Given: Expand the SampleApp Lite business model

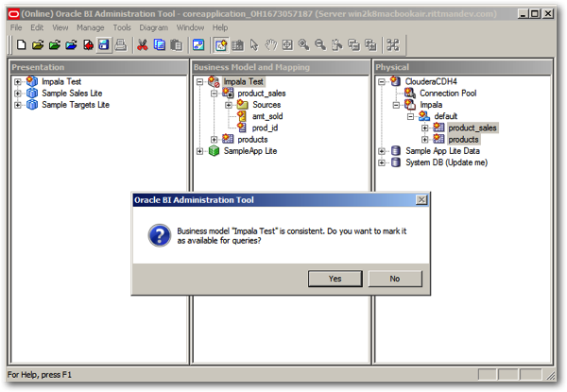Looking at the screenshot, I should click(199, 151).
